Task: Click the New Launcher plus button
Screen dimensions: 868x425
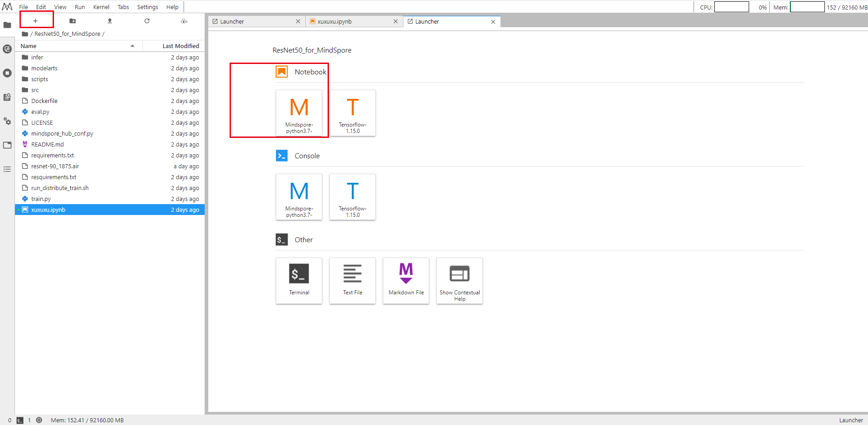Action: point(35,21)
